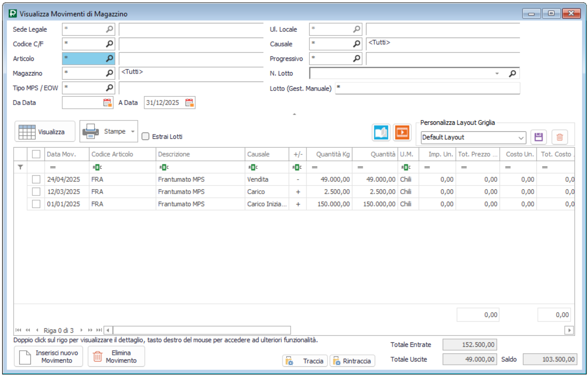Enable the Estrai Lotti checkbox
588x376 pixels.
145,136
